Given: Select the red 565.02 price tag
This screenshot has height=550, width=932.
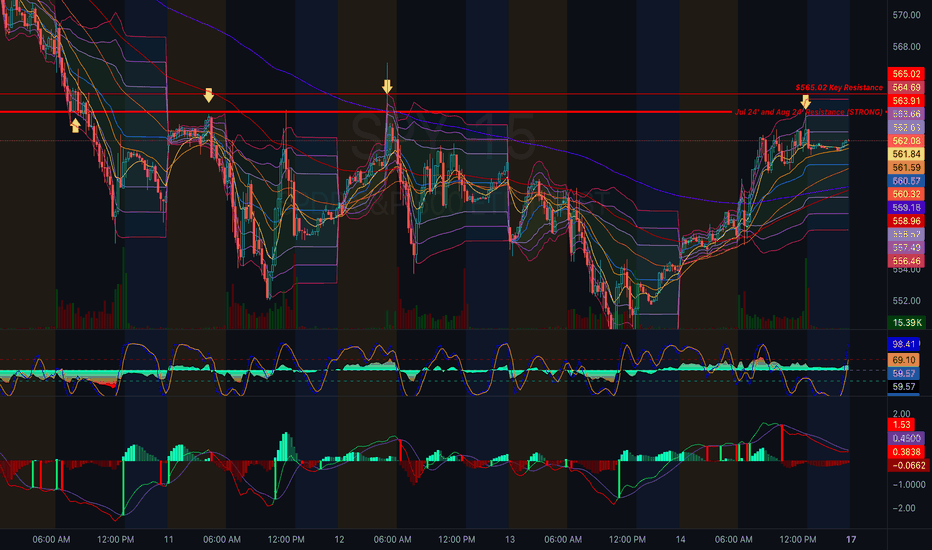Looking at the screenshot, I should (x=906, y=74).
